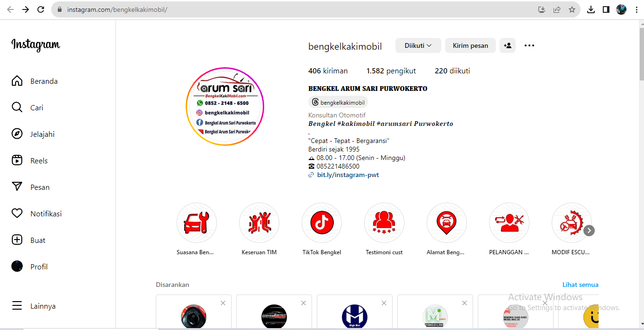This screenshot has width=644, height=330.
Task: Open the 1.582 pengikut followers list
Action: pos(391,71)
